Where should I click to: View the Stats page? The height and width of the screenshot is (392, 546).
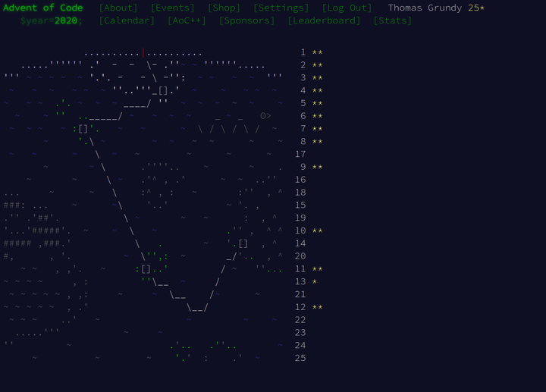[392, 20]
